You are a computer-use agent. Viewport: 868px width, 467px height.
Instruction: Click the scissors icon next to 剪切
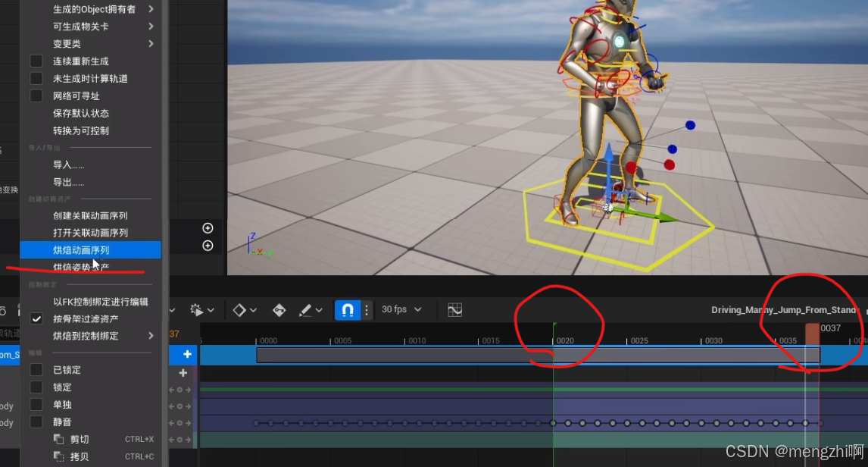(58, 439)
